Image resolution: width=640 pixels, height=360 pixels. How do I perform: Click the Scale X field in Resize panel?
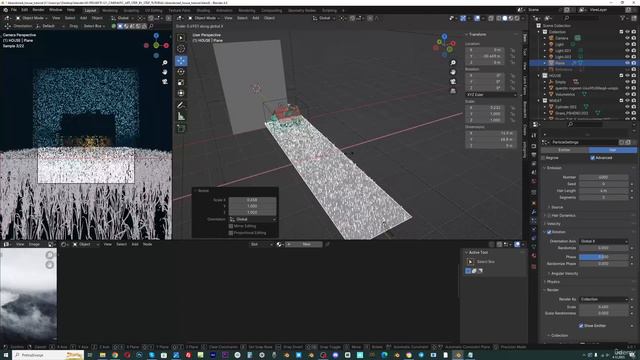pos(253,200)
